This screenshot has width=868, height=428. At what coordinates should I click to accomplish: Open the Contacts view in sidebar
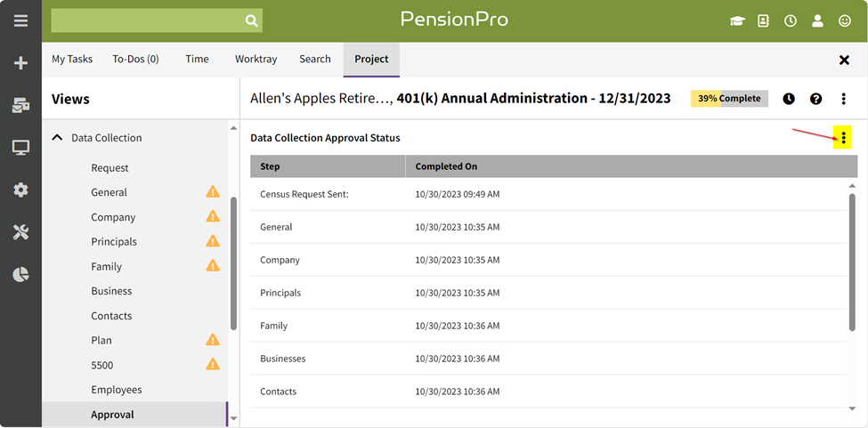point(111,316)
